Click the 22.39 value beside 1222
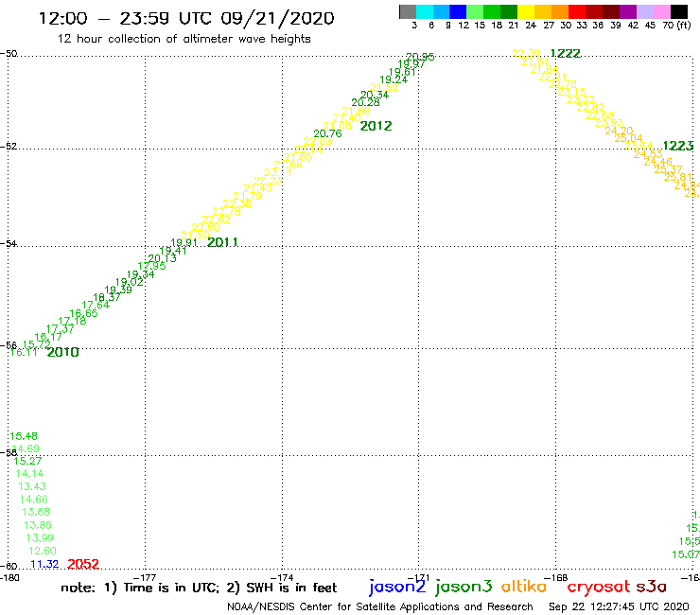Viewport: 700px width, 615px height. coord(526,54)
